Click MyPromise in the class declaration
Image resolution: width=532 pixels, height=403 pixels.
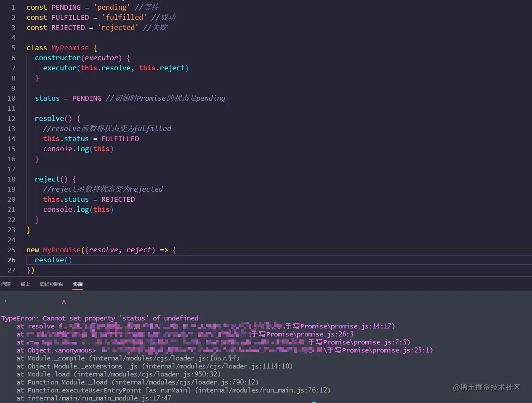click(70, 48)
